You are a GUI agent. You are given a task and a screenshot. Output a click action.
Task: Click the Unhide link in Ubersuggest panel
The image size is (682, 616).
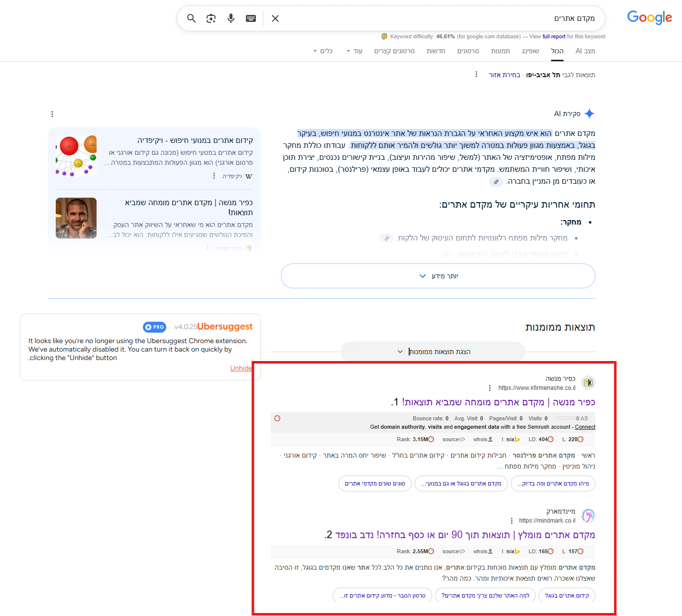pos(241,368)
